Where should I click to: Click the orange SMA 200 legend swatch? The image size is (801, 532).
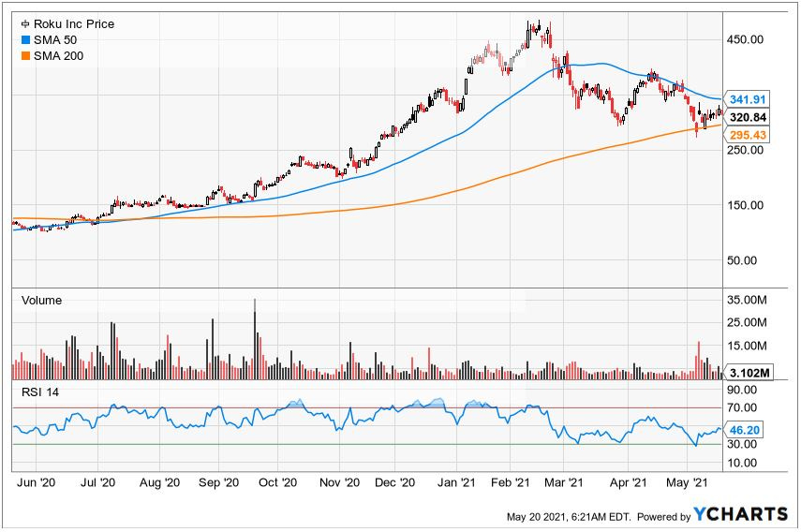[25, 56]
